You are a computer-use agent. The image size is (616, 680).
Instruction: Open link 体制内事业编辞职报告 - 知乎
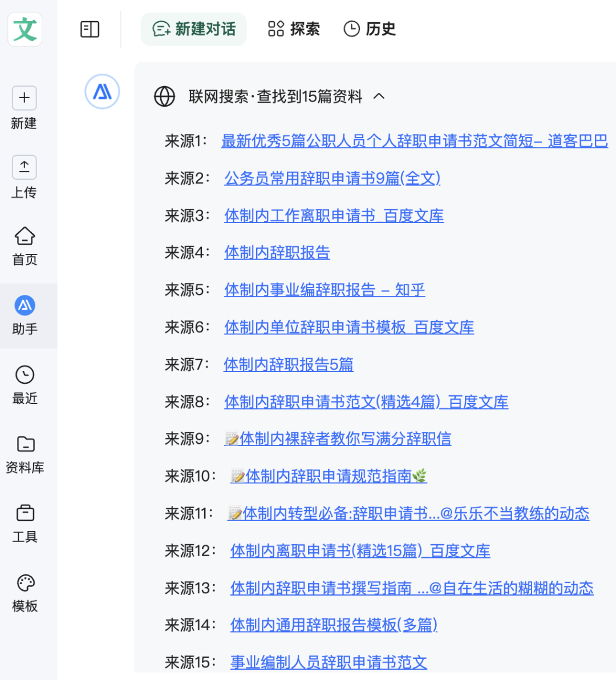(325, 290)
